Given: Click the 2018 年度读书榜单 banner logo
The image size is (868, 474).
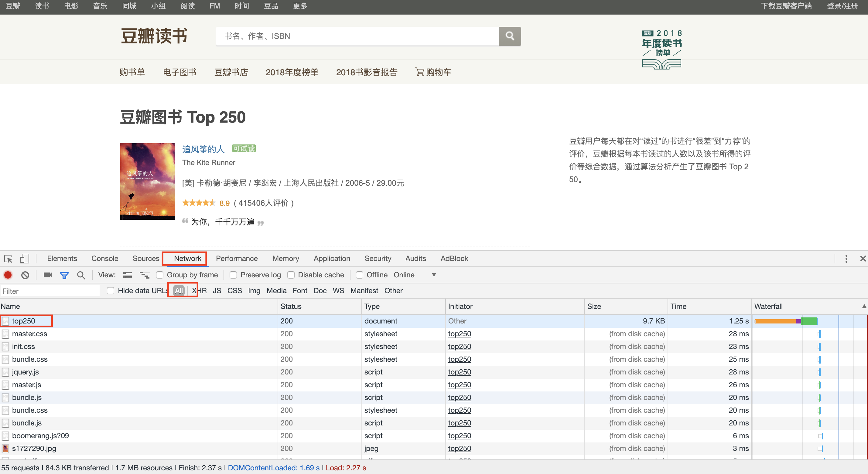Looking at the screenshot, I should coord(662,49).
